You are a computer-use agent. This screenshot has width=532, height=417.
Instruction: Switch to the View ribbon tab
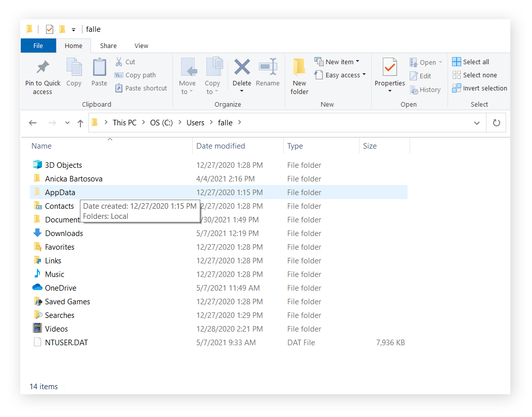tap(141, 45)
